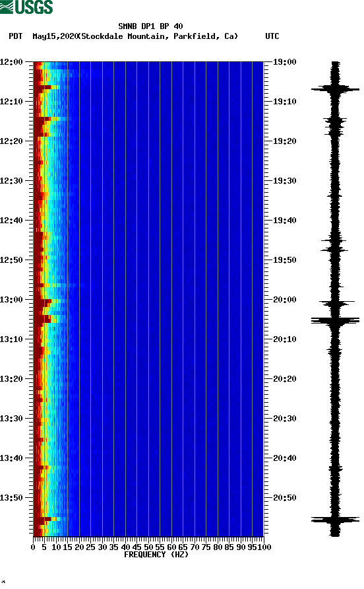
Task: Click the 'UTC' timezone label
Action: click(272, 36)
